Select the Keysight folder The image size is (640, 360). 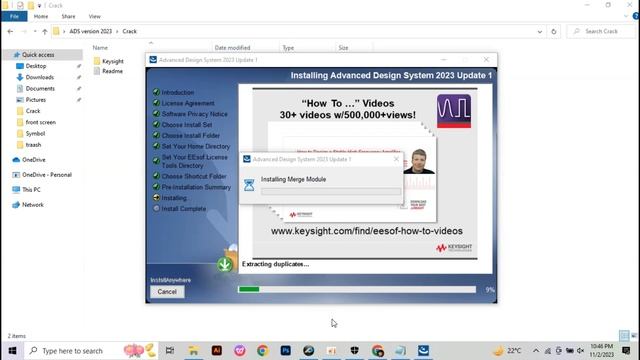click(x=109, y=61)
